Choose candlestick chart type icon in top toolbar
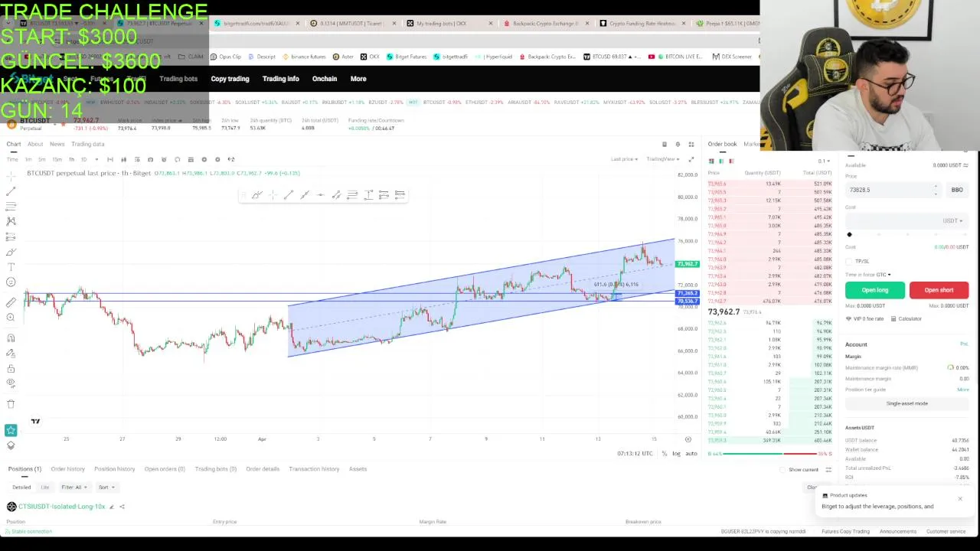980x551 pixels. click(x=123, y=159)
